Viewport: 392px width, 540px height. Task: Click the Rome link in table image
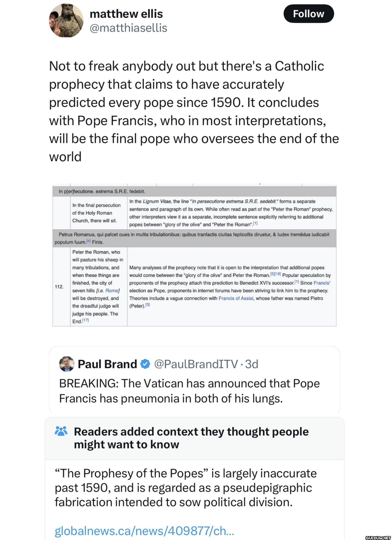(x=112, y=291)
